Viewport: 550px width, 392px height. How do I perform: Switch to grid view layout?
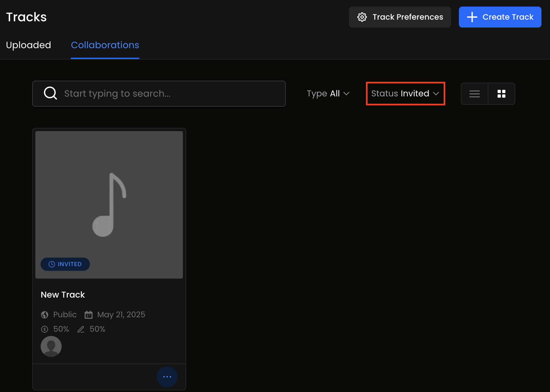pyautogui.click(x=501, y=94)
